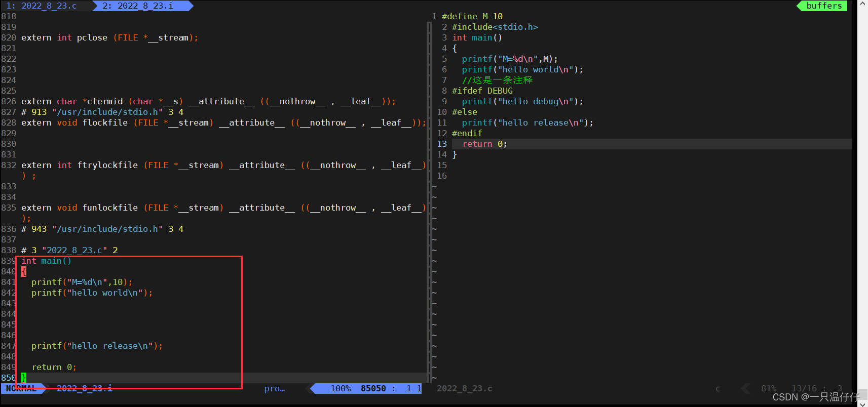Click the Chinese comment line 7

tap(497, 80)
